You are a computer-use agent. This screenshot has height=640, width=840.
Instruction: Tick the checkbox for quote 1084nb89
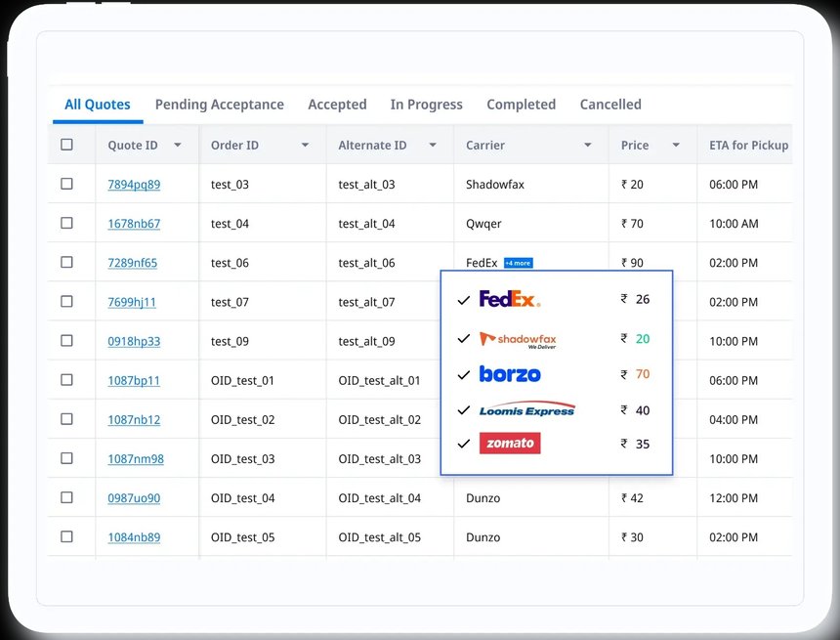66,536
